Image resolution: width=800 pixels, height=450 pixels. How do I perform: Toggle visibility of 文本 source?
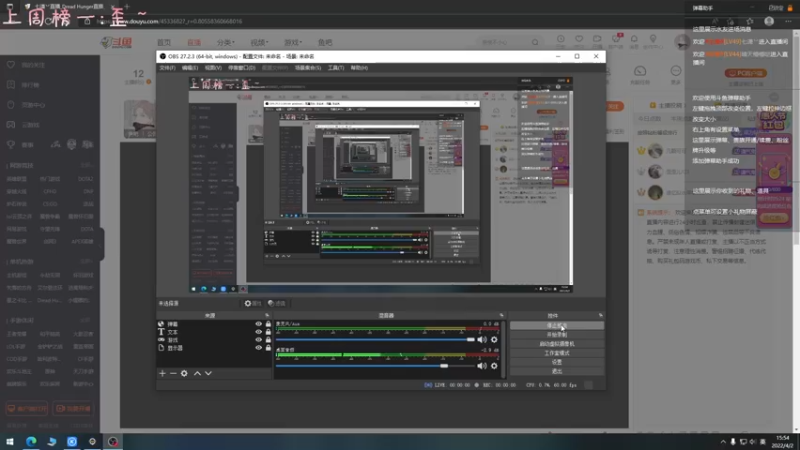tap(259, 332)
